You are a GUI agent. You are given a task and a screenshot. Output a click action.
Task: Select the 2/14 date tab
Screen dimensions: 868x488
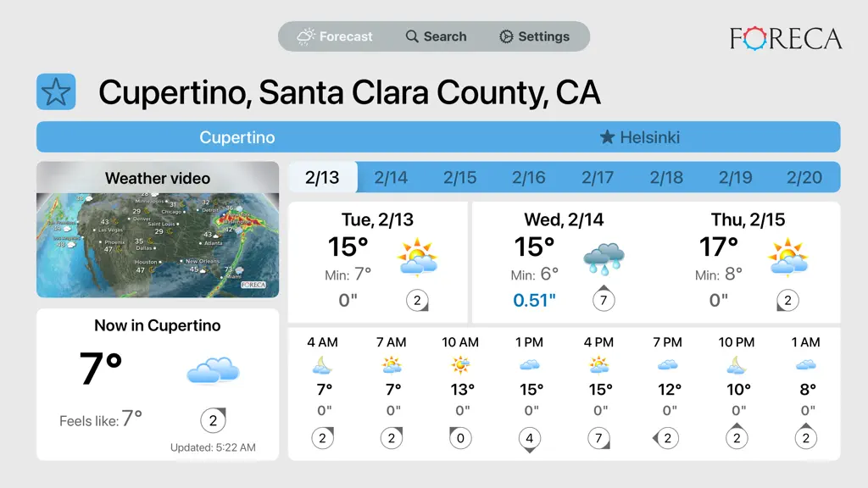click(391, 178)
